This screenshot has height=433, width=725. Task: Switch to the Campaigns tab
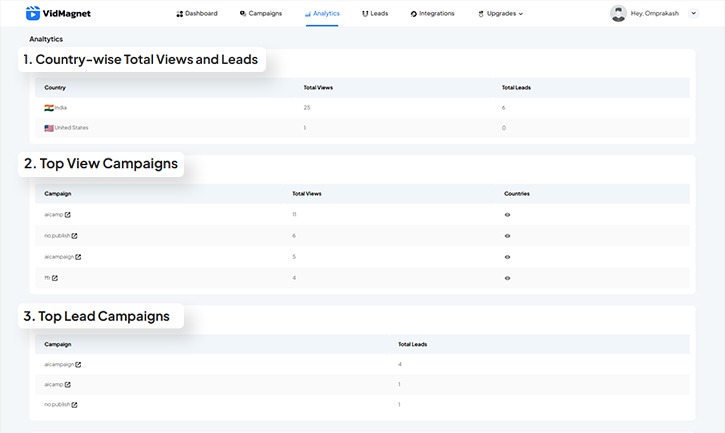[x=261, y=14]
